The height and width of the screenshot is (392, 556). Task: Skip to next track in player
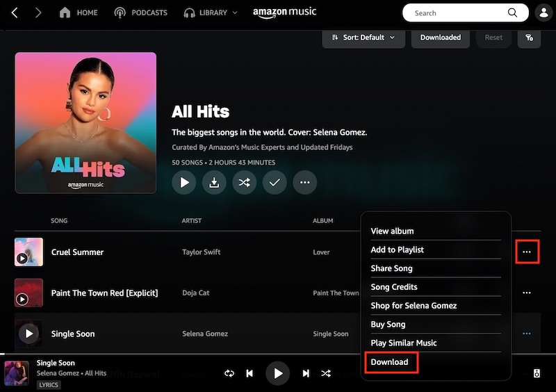[306, 374]
